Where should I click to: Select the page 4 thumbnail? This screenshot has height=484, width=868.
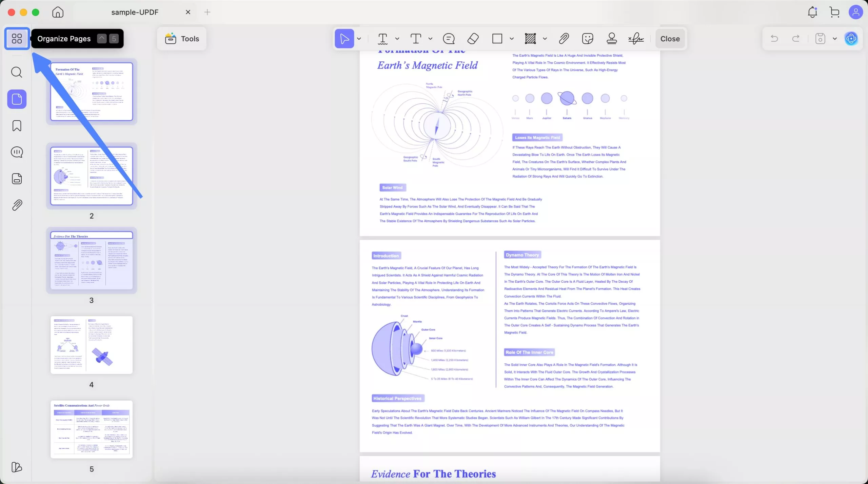coord(92,345)
